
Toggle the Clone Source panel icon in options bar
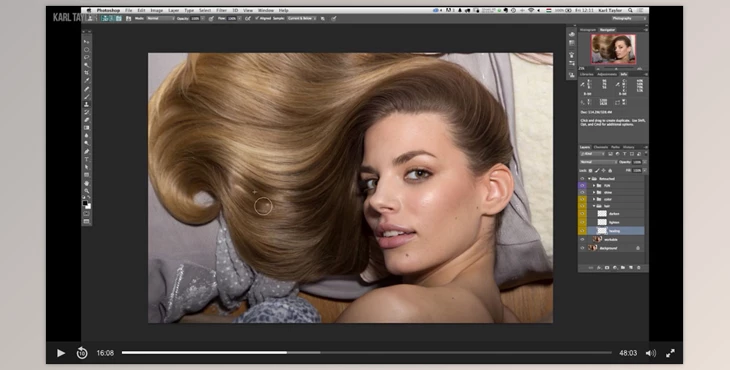point(128,19)
